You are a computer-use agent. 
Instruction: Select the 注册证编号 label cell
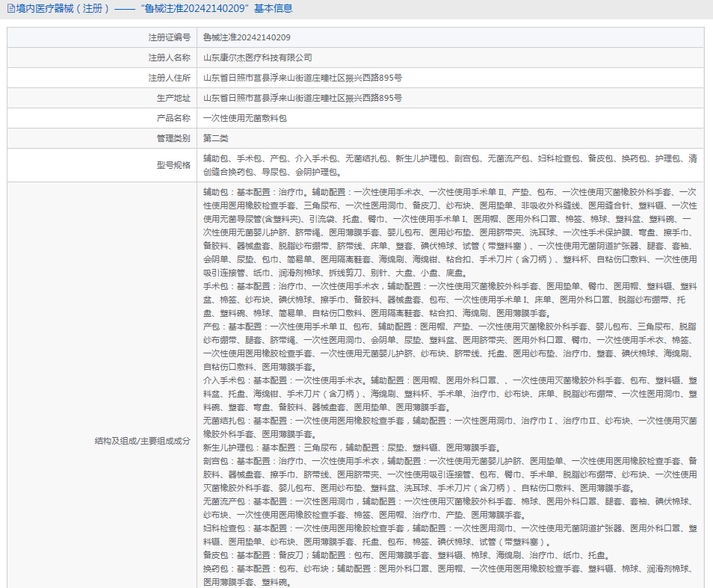[x=102, y=37]
